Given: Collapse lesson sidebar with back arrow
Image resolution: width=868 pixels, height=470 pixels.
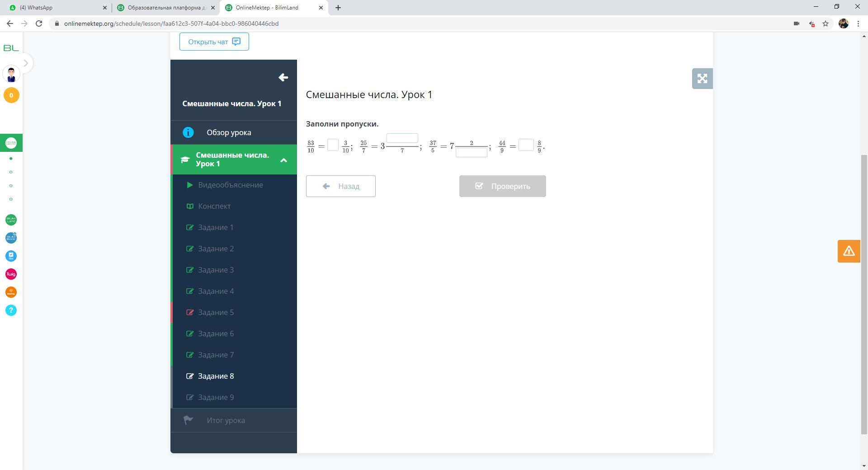Looking at the screenshot, I should (283, 78).
